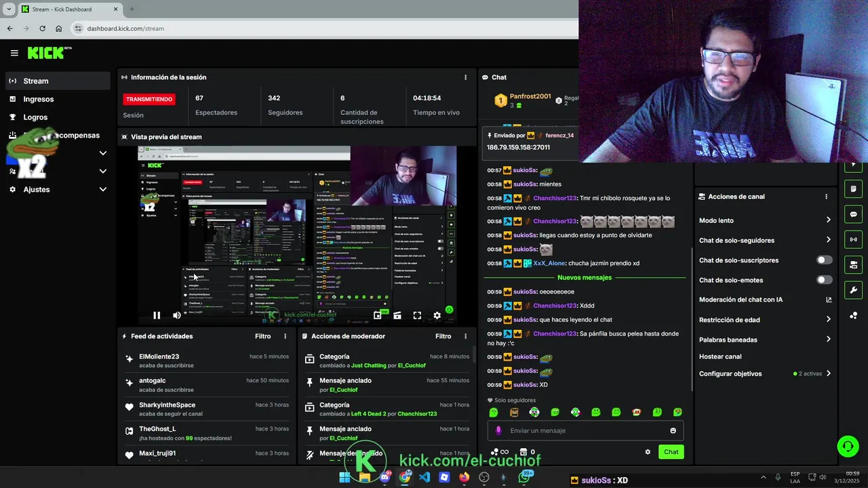Open the Información de la sesión options menu
The image size is (868, 488).
[465, 77]
